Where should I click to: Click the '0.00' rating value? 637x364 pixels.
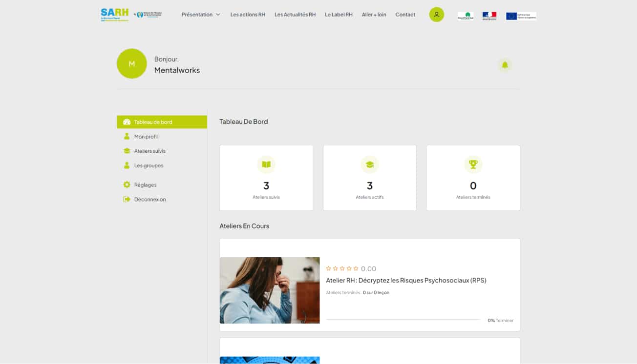pyautogui.click(x=369, y=269)
